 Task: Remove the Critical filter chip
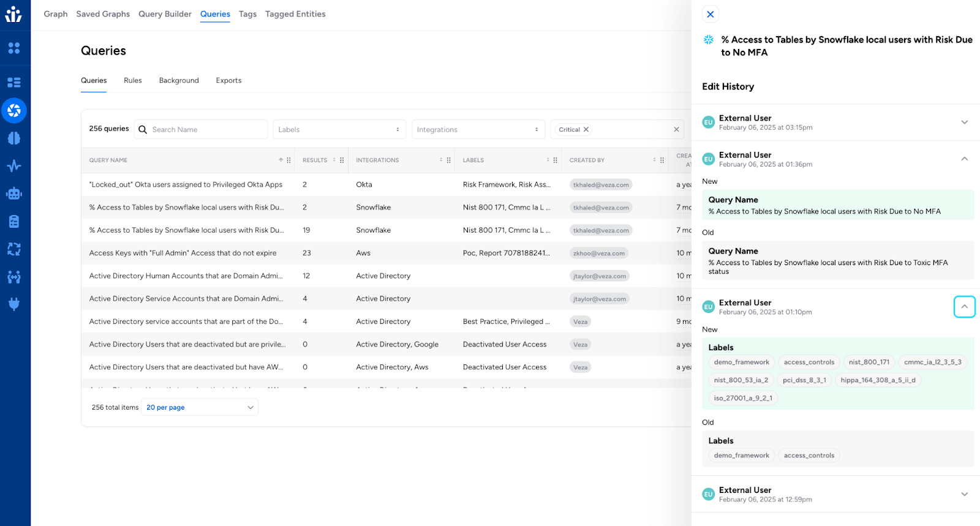(586, 130)
